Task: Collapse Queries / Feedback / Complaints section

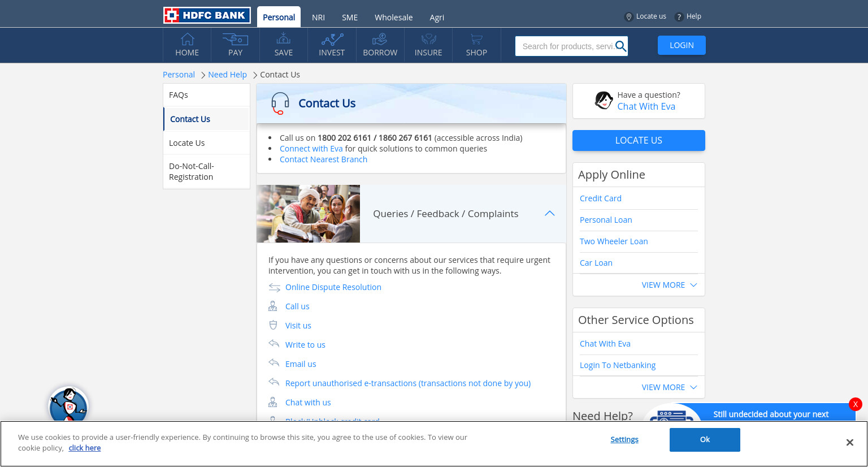Action: click(550, 214)
